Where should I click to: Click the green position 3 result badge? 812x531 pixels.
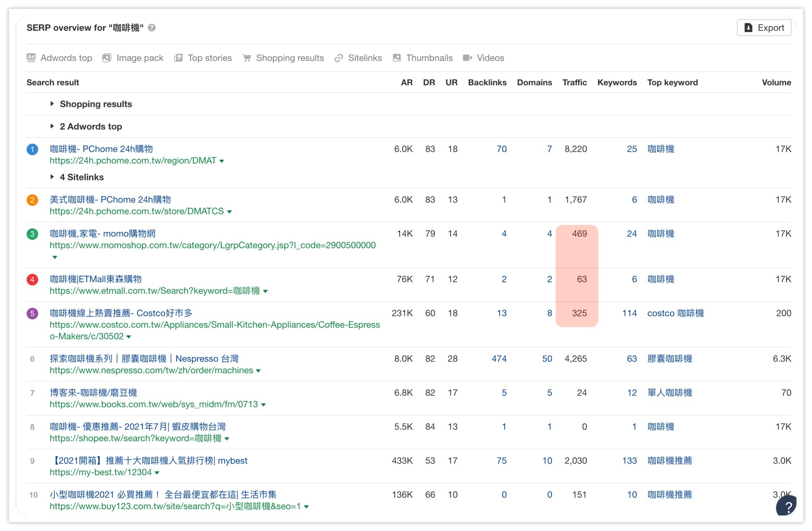point(32,234)
